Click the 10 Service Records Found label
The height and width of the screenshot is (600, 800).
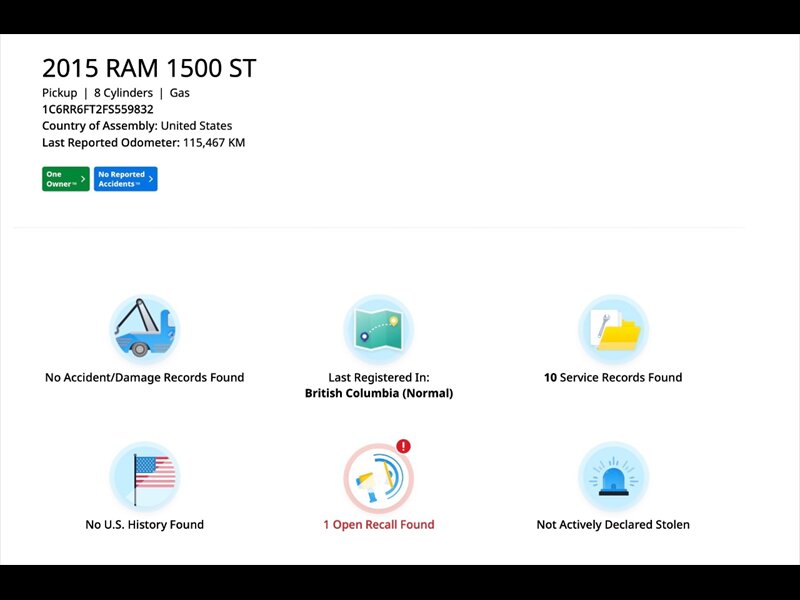613,377
